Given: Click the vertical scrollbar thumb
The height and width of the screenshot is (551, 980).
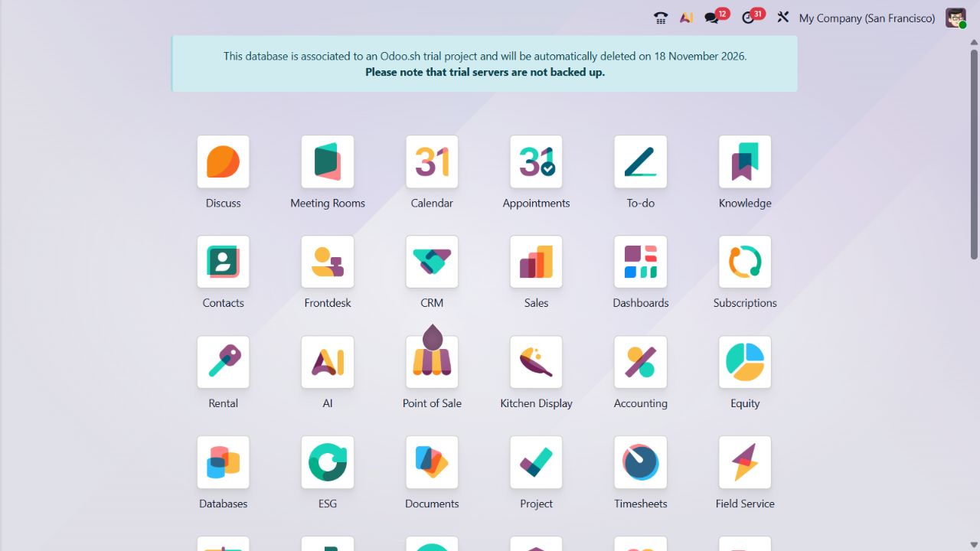Looking at the screenshot, I should coord(974,154).
